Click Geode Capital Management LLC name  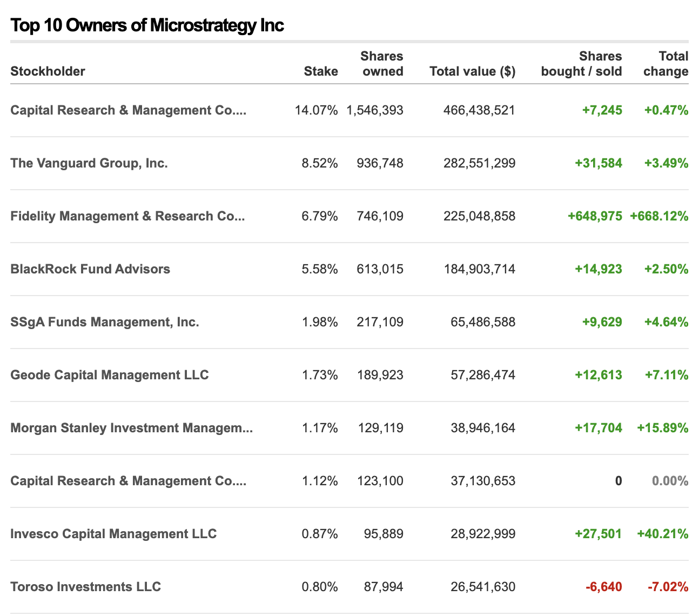click(110, 375)
